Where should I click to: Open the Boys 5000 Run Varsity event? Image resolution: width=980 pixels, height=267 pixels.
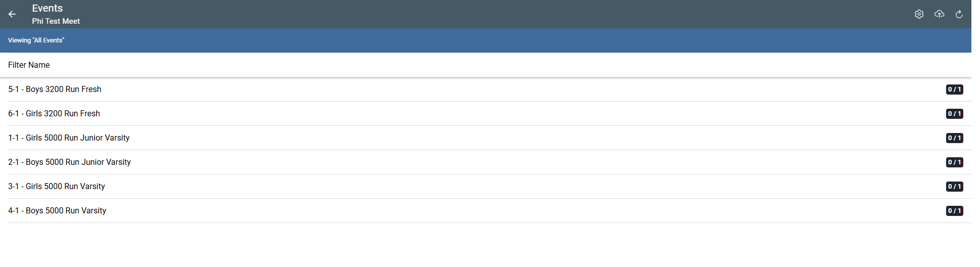click(57, 211)
